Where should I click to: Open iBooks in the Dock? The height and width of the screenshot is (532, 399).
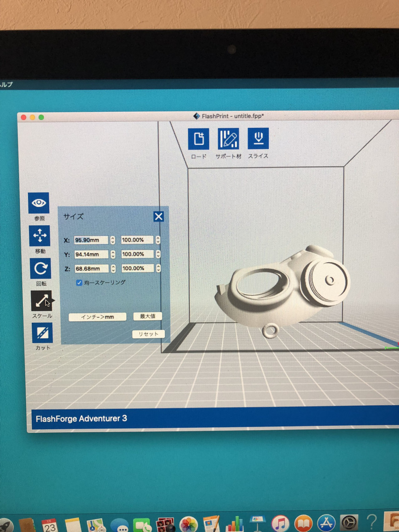pos(303,524)
